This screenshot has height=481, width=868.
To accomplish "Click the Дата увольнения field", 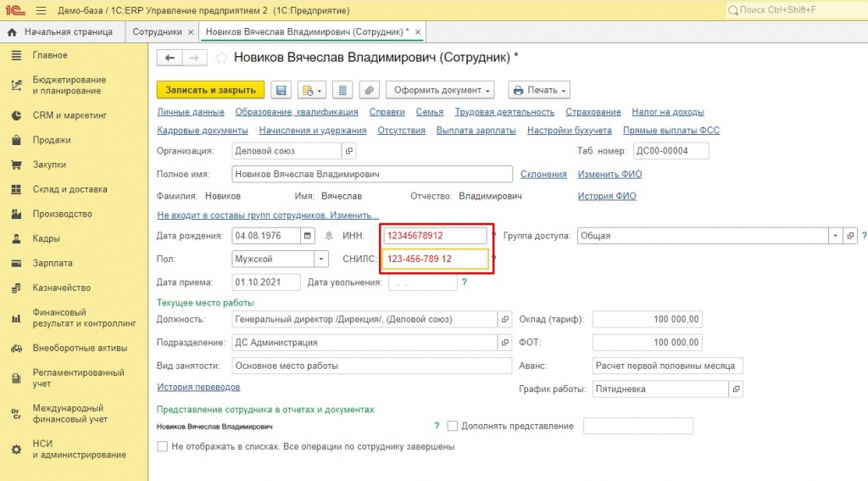I will pyautogui.click(x=423, y=282).
